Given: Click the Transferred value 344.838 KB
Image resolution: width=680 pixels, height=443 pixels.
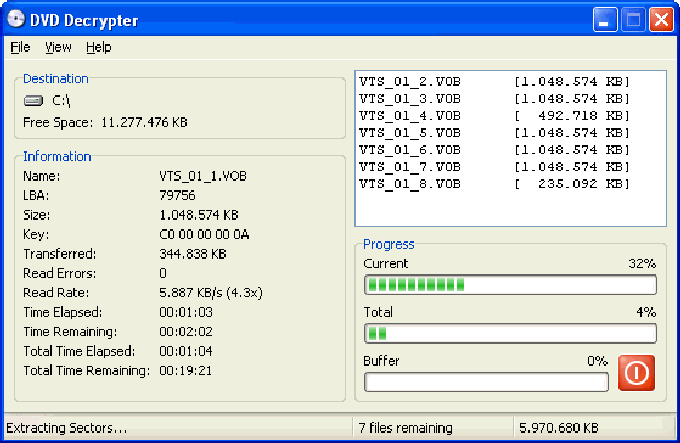Looking at the screenshot, I should (x=193, y=254).
